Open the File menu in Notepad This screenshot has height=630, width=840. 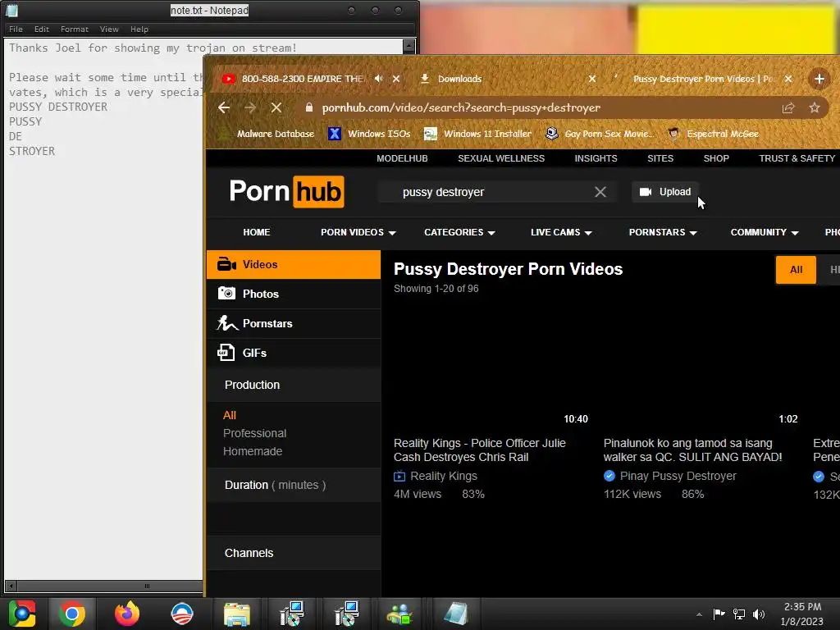(16, 29)
